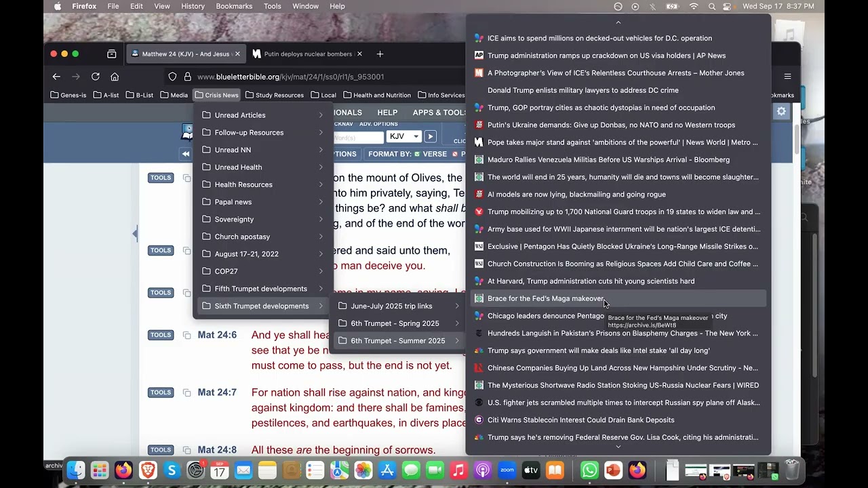
Task: Expand 6th Trumpet - Spring 2025 folder
Action: pyautogui.click(x=399, y=323)
